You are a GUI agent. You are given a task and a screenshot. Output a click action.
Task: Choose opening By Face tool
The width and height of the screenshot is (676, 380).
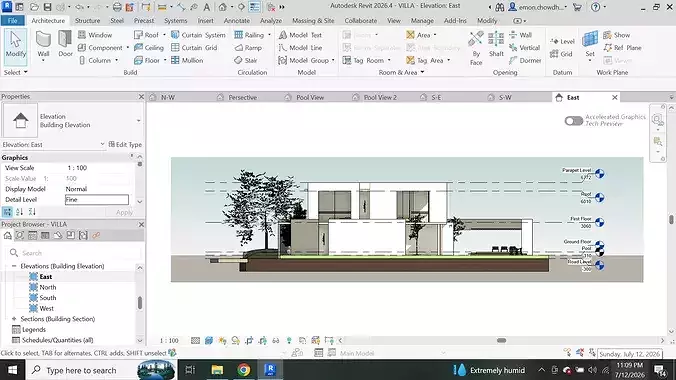click(x=476, y=48)
